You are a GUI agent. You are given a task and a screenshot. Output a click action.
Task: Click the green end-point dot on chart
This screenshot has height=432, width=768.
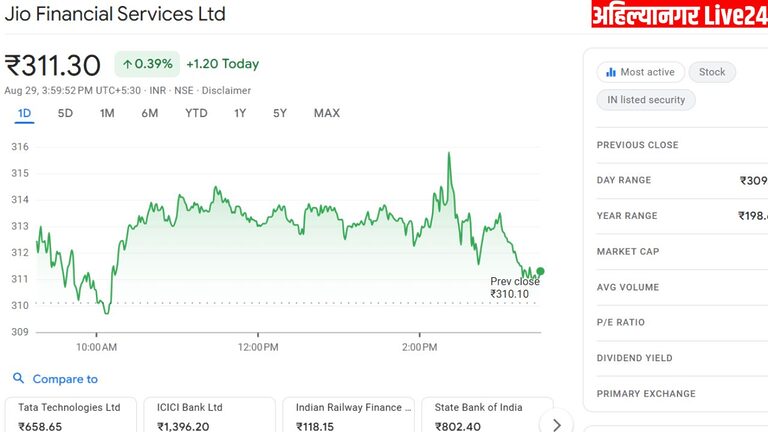541,271
